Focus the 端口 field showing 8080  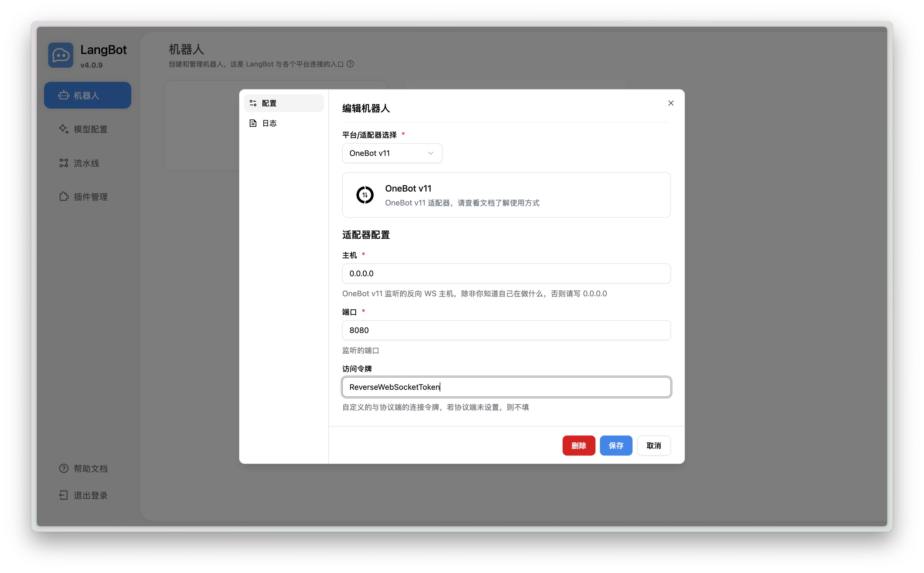point(506,330)
